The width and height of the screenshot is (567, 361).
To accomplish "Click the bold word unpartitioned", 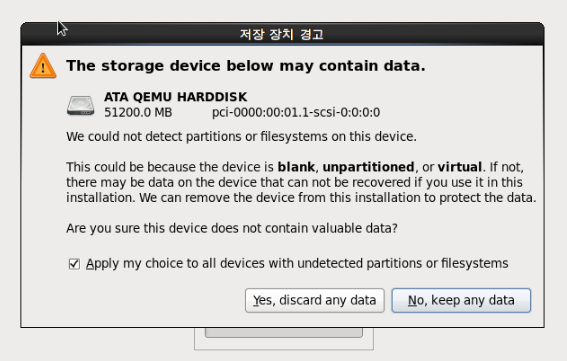I will click(x=368, y=167).
